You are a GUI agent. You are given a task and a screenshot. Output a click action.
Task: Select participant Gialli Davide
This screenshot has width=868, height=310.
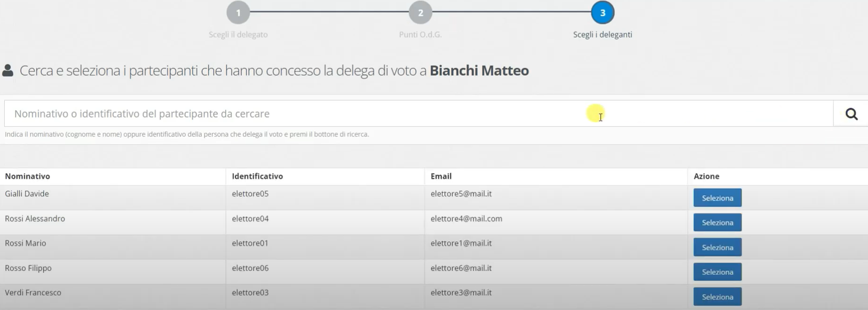tap(717, 198)
